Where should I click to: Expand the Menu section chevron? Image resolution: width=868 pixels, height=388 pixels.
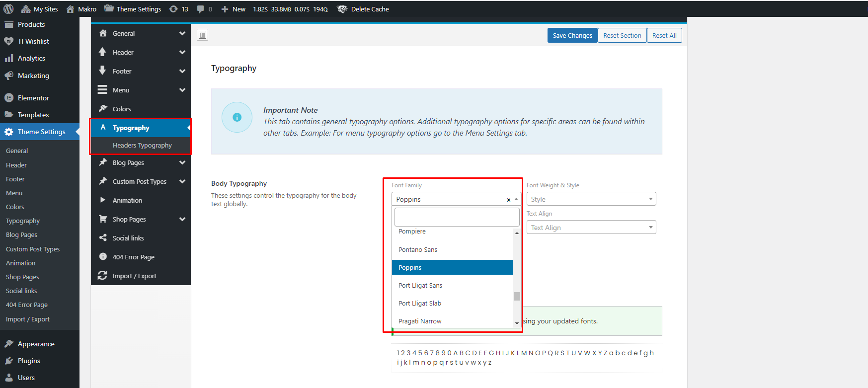[182, 90]
